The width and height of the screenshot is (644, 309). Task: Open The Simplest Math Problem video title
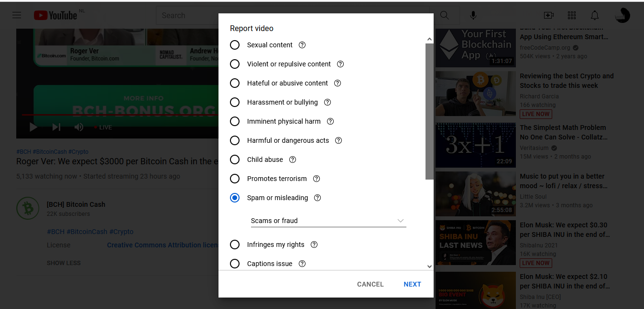[x=564, y=132]
